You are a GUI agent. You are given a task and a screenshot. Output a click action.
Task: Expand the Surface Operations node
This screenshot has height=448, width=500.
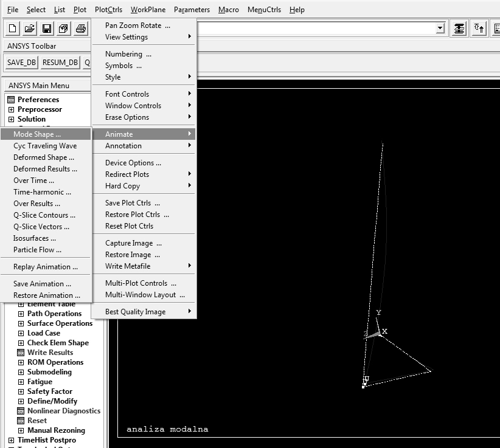click(x=21, y=324)
